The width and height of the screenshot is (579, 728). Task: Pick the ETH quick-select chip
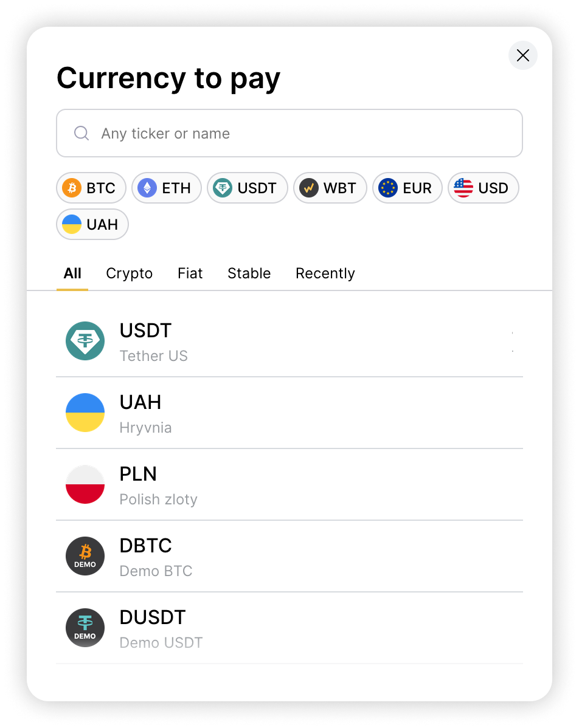[x=166, y=188]
